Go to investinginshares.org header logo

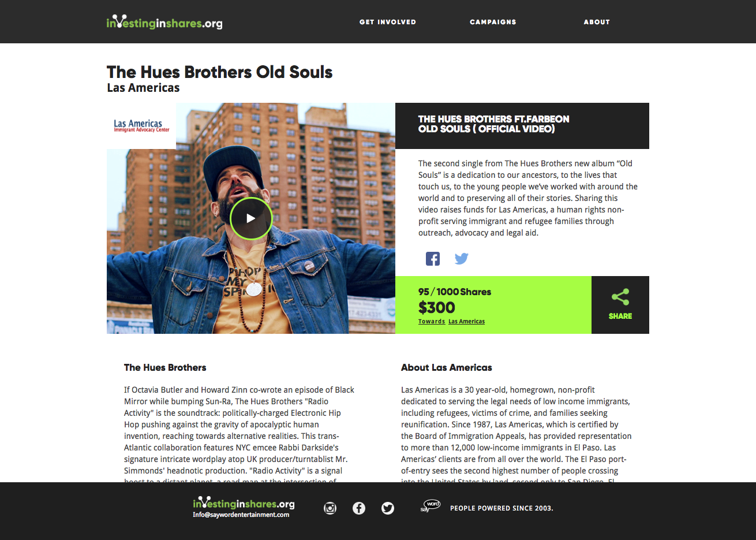[164, 22]
